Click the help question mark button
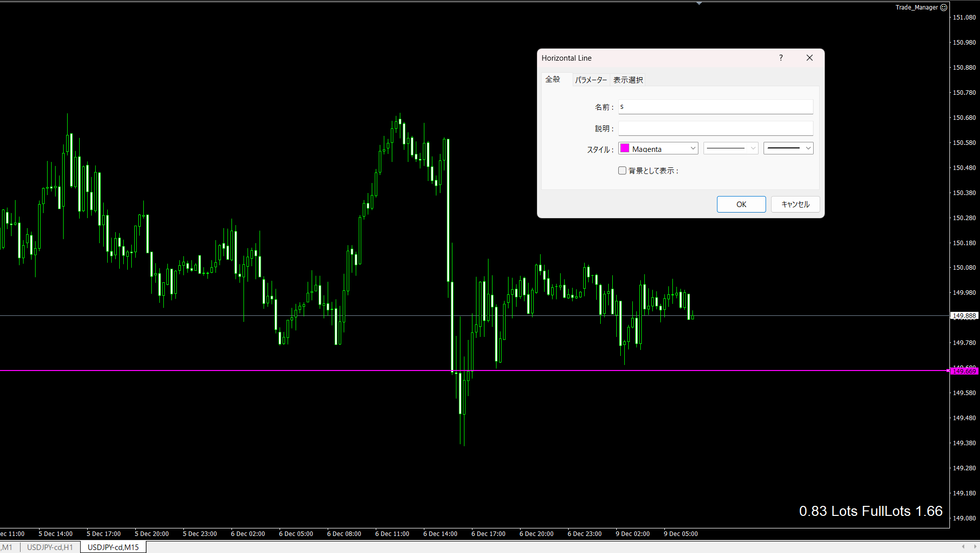The image size is (980, 553). pos(781,58)
